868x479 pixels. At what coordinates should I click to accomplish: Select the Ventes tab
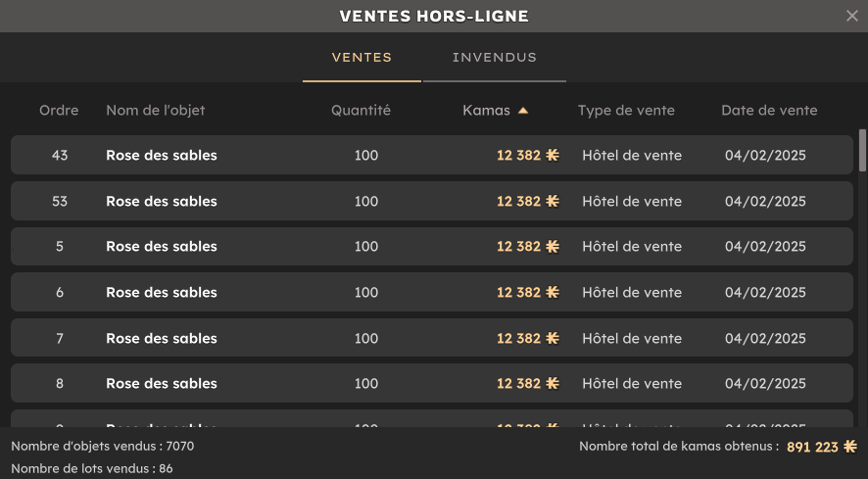[362, 58]
